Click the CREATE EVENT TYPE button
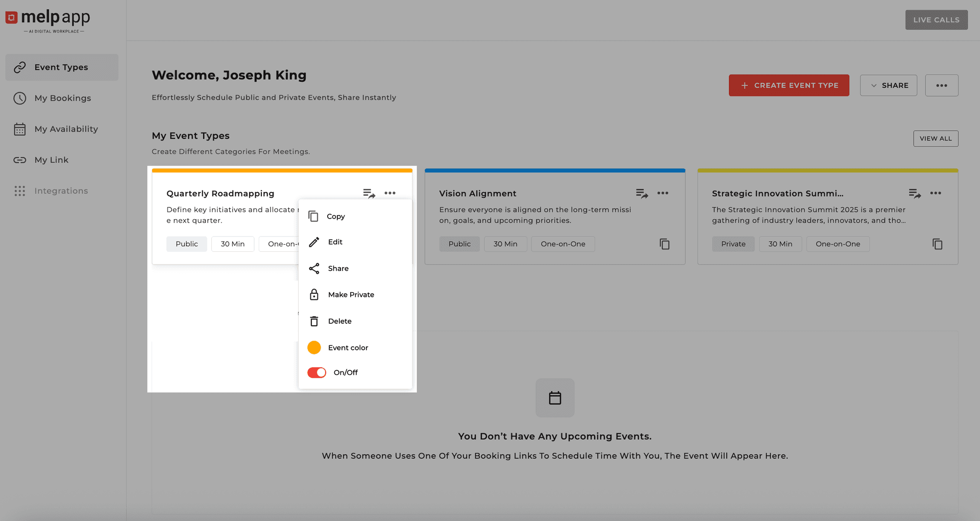The image size is (980, 521). (x=789, y=85)
